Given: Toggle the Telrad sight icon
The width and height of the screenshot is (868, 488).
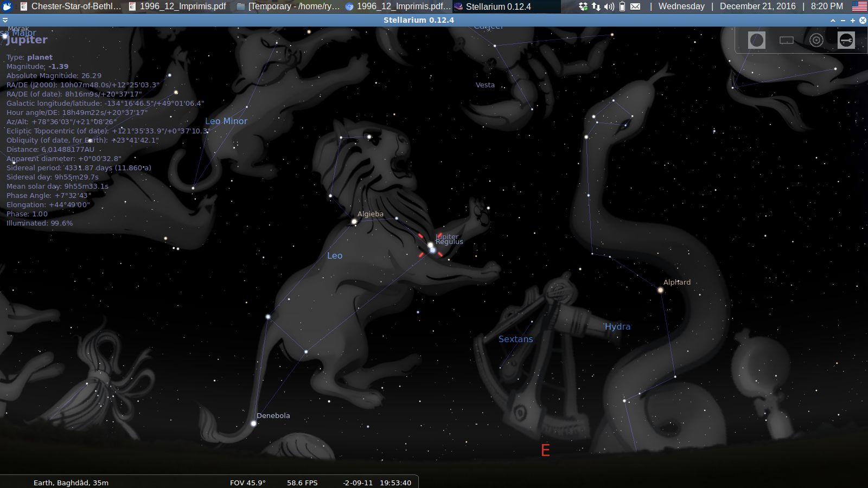Looking at the screenshot, I should click(x=816, y=40).
